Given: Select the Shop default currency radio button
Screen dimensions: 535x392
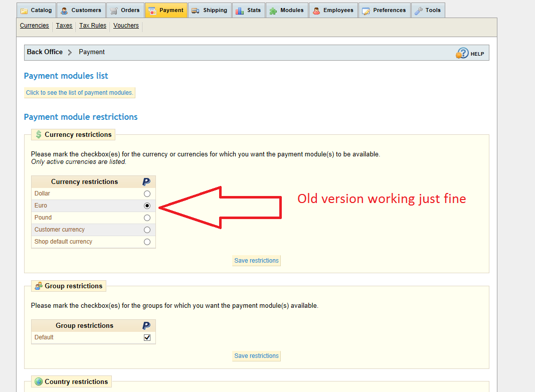Looking at the screenshot, I should 147,242.
